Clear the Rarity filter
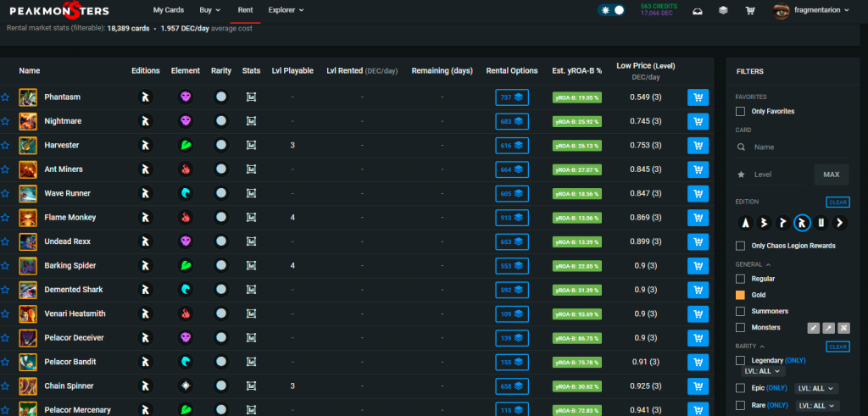The width and height of the screenshot is (868, 416). coord(838,347)
